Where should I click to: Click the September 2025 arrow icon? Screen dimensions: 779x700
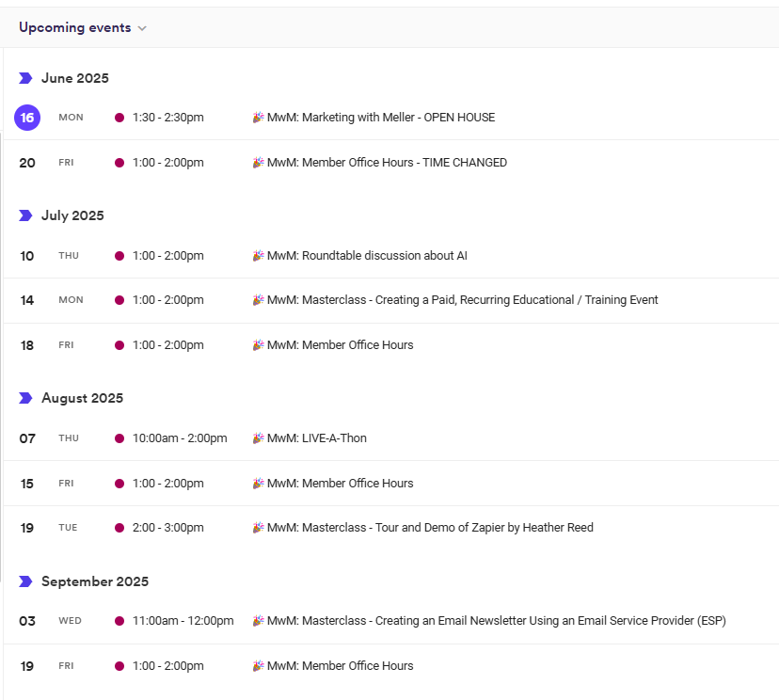[x=25, y=581]
